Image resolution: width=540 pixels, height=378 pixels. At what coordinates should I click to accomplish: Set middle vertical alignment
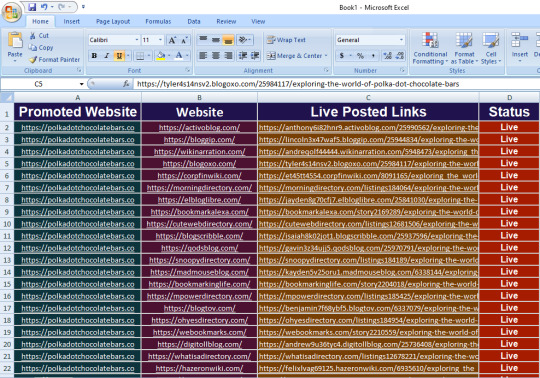tap(216, 40)
